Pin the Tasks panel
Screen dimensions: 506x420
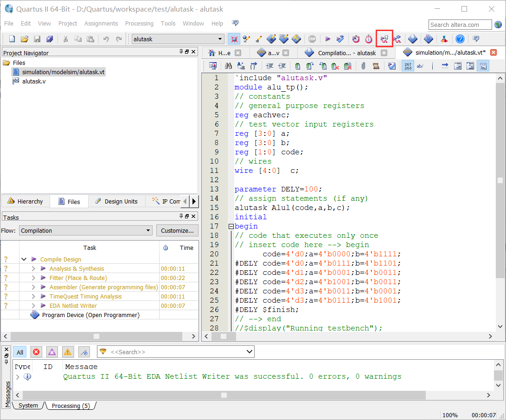pos(181,216)
